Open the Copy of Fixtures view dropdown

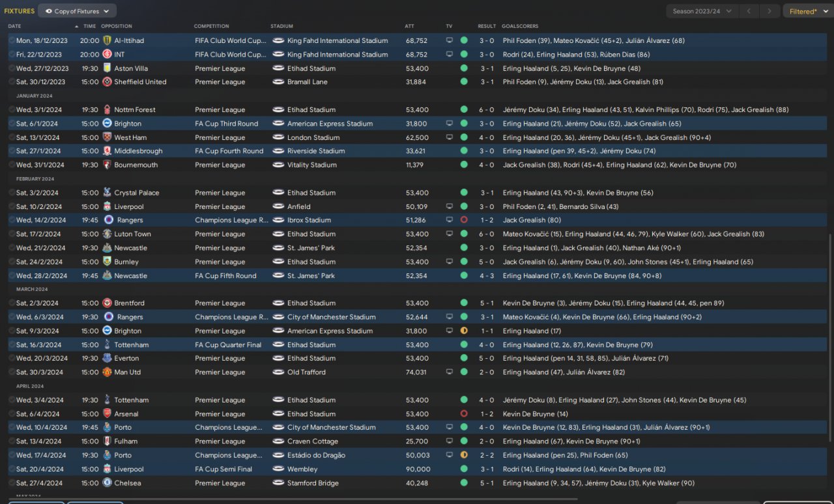[78, 11]
